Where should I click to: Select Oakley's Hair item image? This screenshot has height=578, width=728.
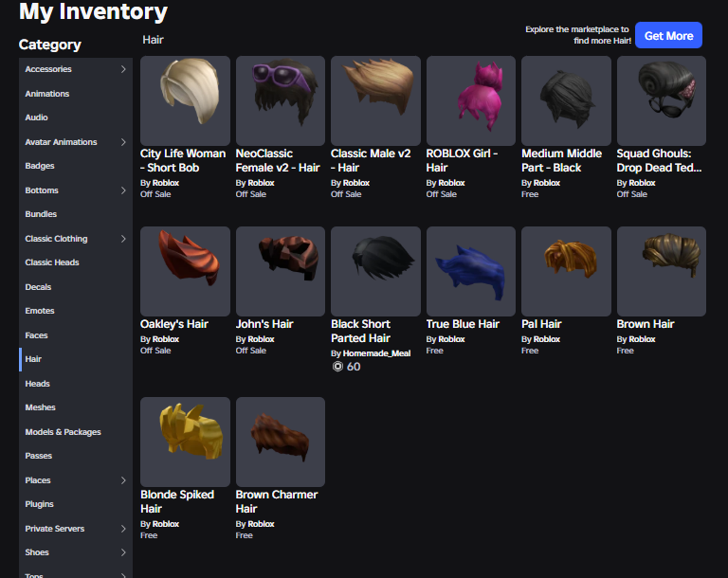tap(185, 271)
